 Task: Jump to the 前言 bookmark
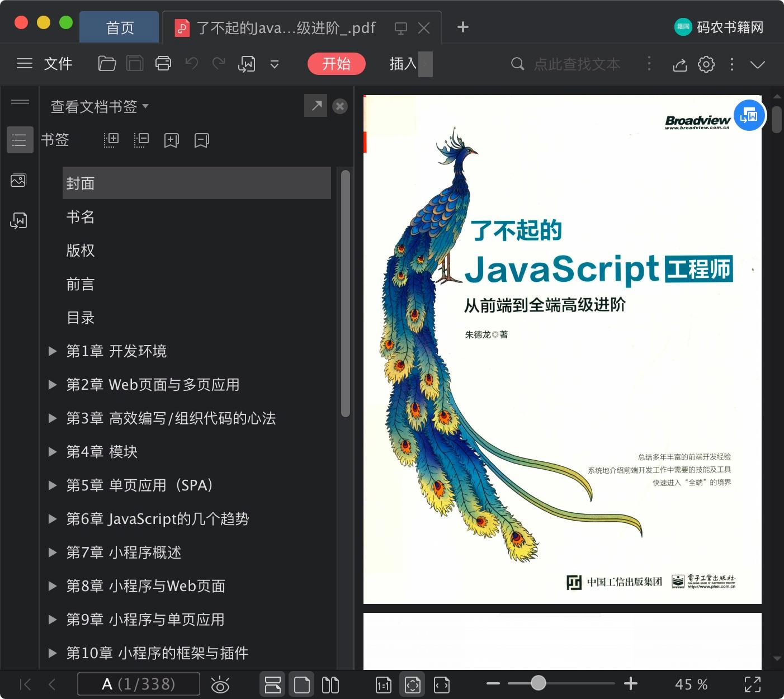(81, 284)
